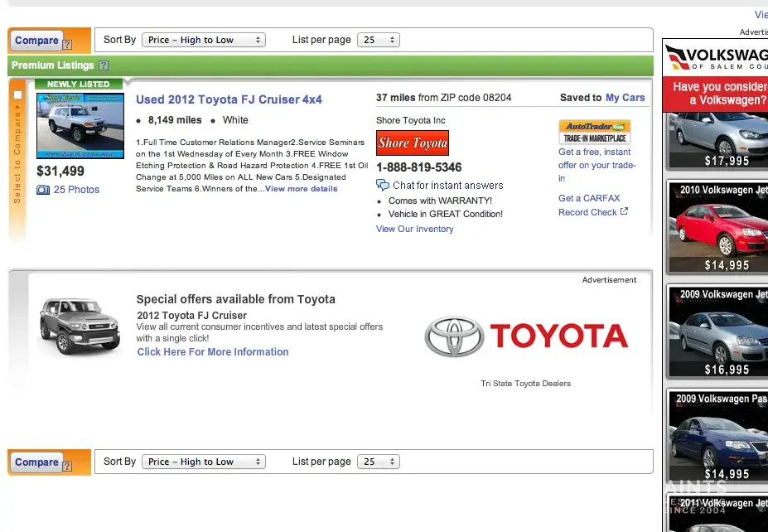Screen dimensions: 768x532
Task: Click the View Our Inventory link
Action: coord(414,229)
